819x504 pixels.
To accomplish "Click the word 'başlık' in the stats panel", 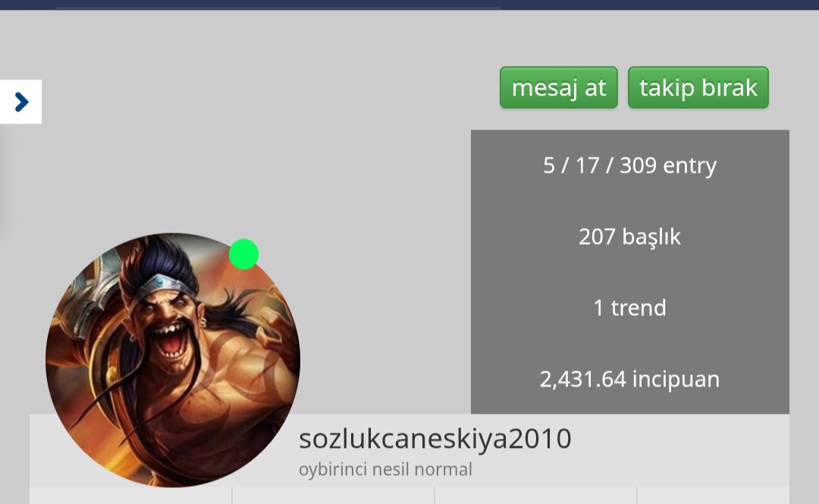I will coord(651,237).
